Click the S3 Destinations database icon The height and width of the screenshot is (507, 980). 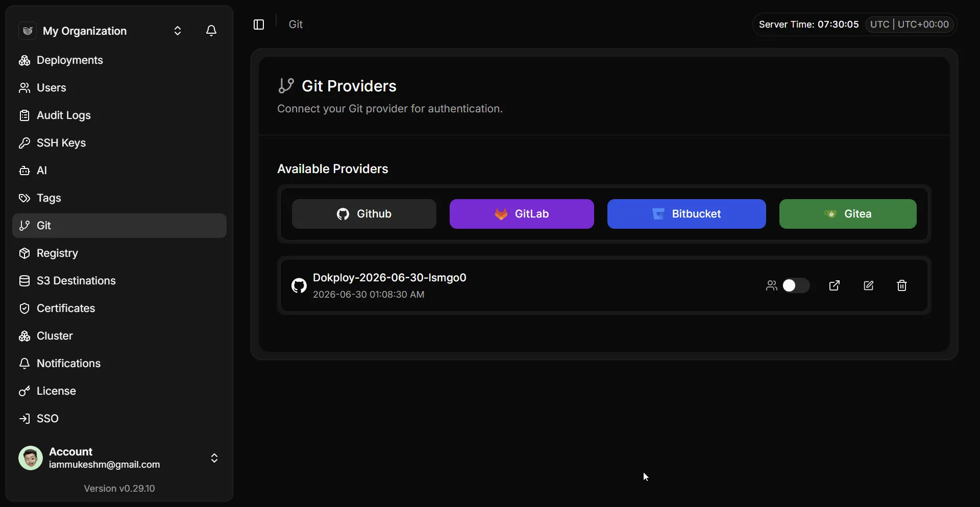tap(24, 281)
